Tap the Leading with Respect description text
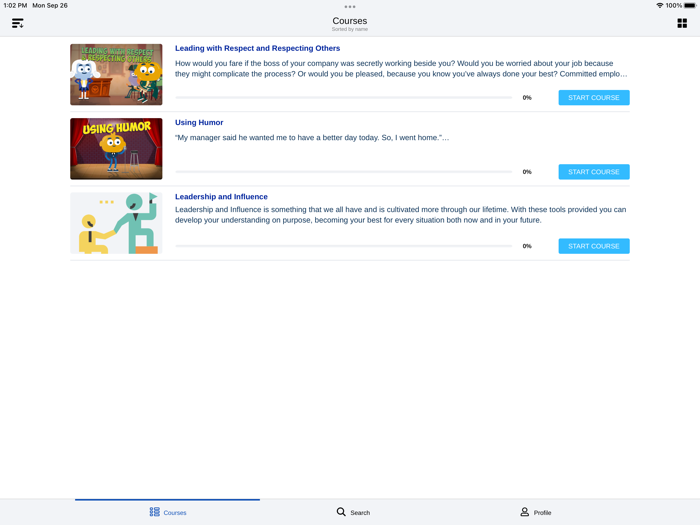 coord(401,69)
